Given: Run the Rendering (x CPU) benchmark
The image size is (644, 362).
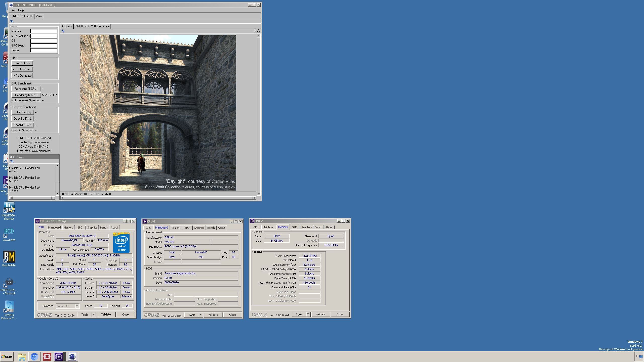Looking at the screenshot, I should pyautogui.click(x=26, y=95).
